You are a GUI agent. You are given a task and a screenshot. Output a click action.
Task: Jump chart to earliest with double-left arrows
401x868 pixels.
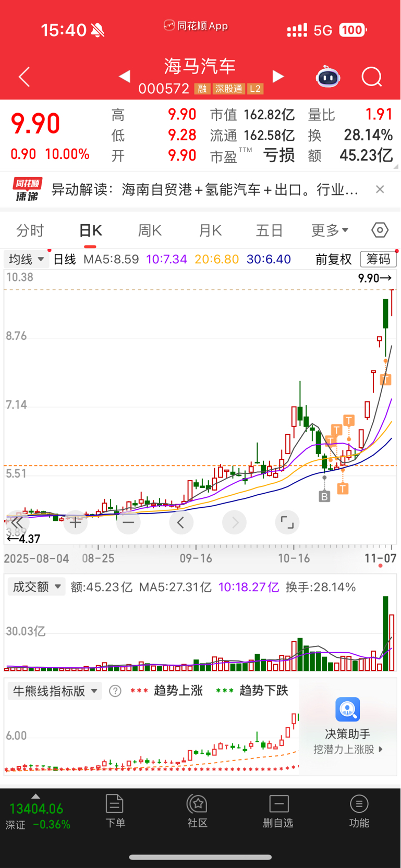17,522
